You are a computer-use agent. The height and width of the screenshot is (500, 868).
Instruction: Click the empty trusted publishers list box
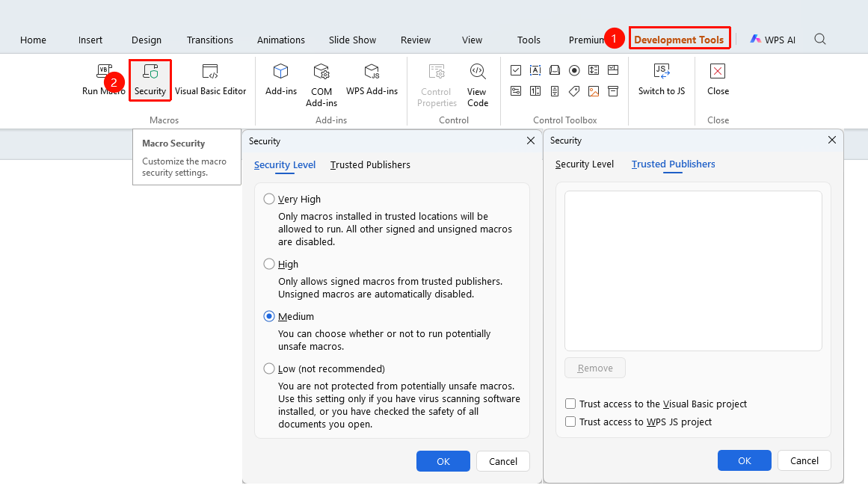pyautogui.click(x=693, y=271)
